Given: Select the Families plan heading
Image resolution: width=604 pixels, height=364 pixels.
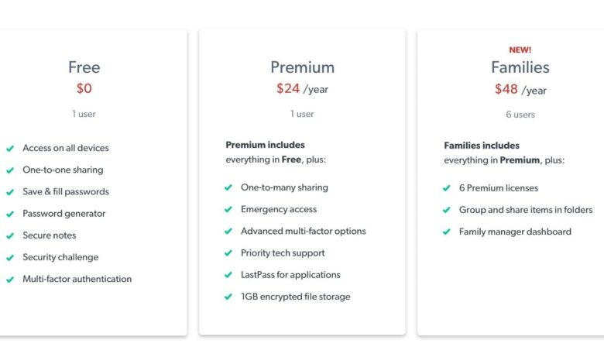Looking at the screenshot, I should [x=520, y=67].
